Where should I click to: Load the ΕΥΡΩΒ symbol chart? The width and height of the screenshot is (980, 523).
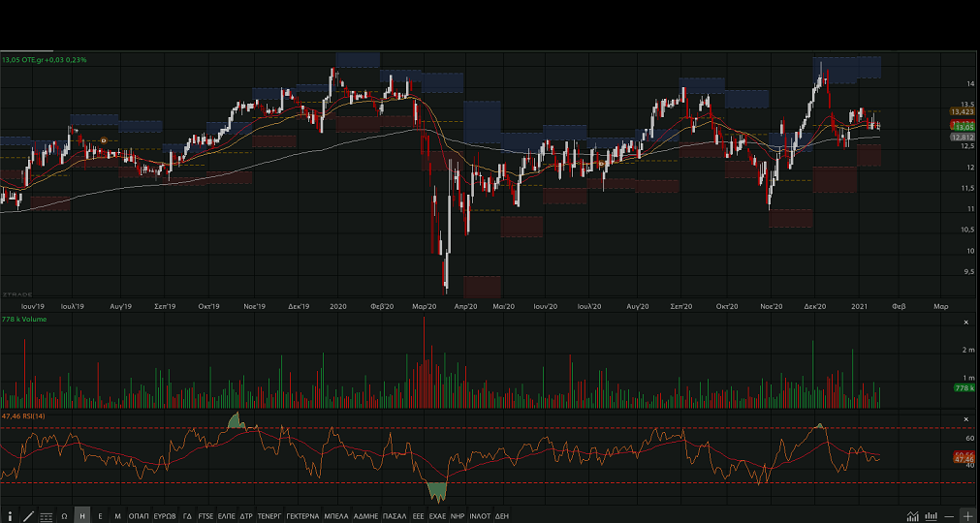coord(165,516)
